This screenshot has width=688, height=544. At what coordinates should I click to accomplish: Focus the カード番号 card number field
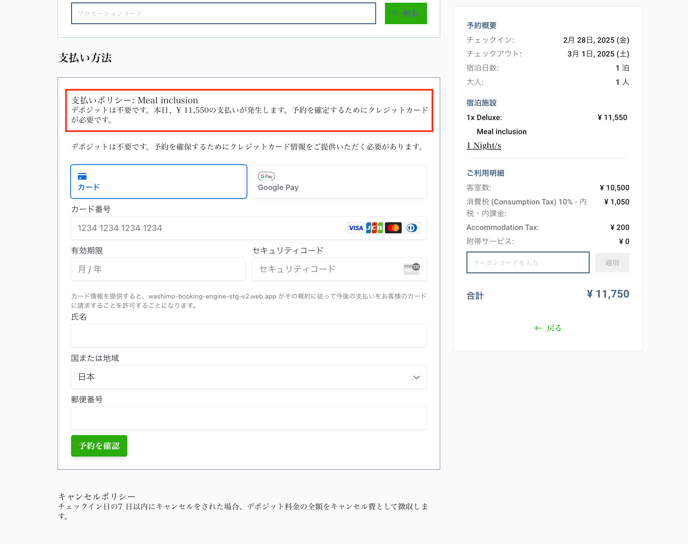205,228
